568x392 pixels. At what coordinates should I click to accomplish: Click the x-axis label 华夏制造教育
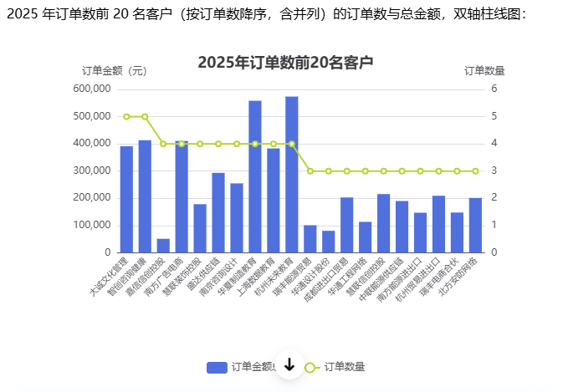click(238, 277)
